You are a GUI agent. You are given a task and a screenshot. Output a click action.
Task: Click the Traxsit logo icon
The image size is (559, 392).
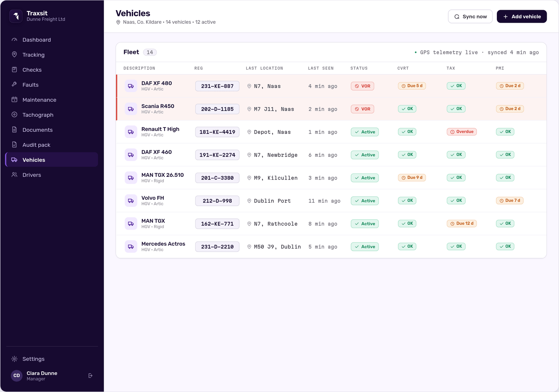pyautogui.click(x=16, y=16)
